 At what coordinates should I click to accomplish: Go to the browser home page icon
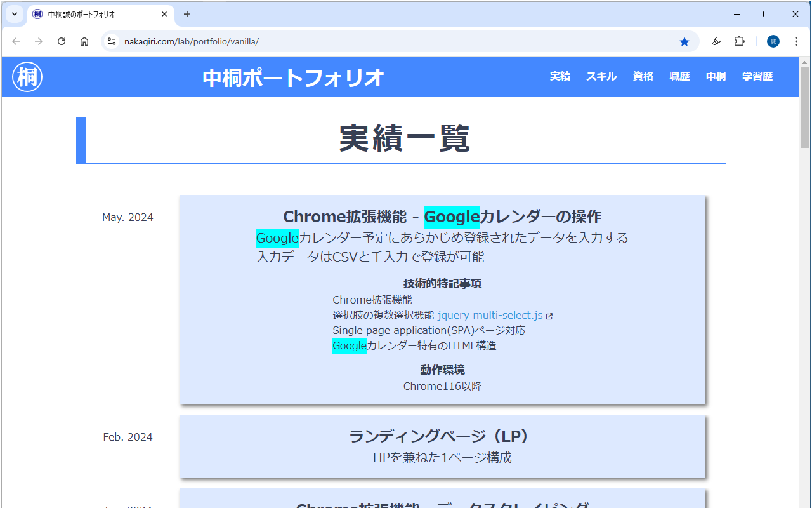click(84, 41)
